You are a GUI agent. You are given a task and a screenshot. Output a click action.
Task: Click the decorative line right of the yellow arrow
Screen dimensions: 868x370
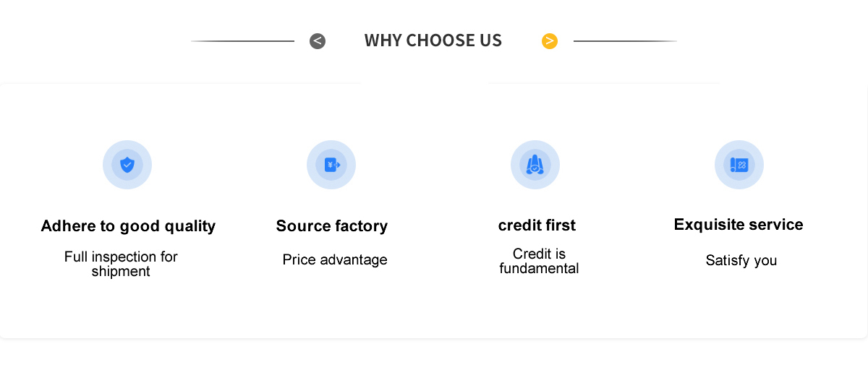point(625,41)
